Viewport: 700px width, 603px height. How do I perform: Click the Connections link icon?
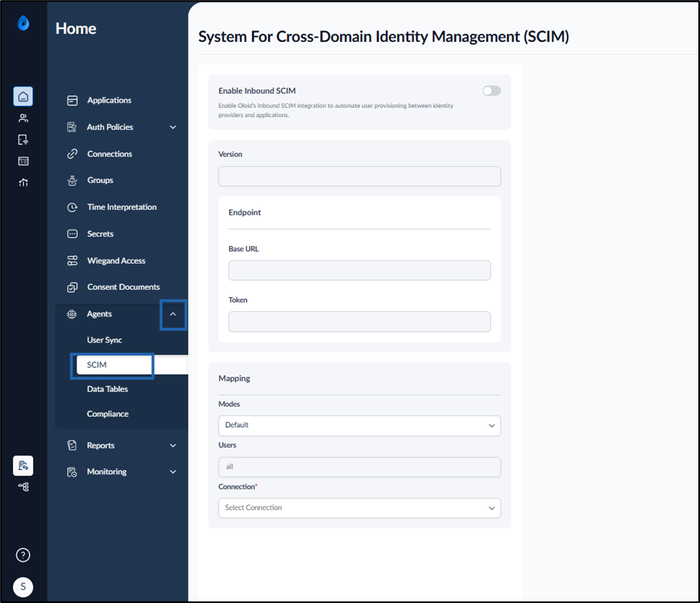coord(72,154)
